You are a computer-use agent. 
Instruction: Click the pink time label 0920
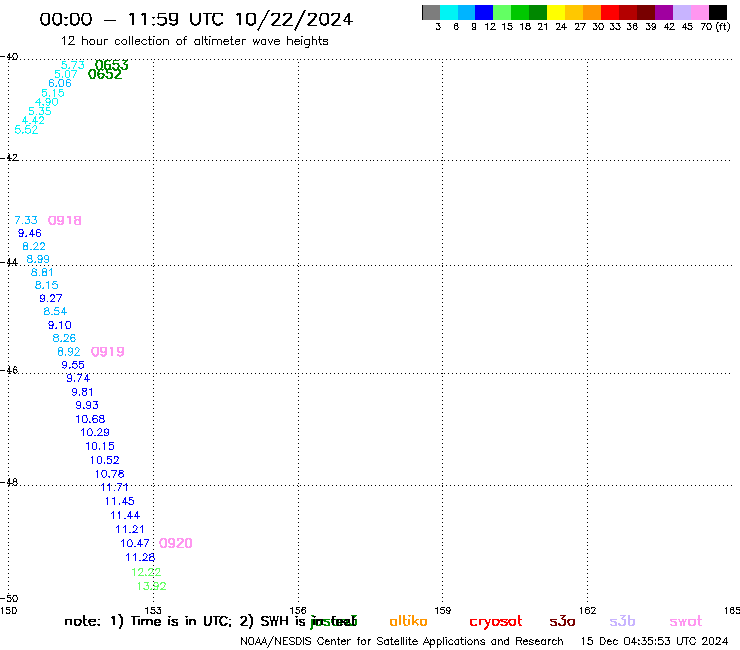pos(176,543)
